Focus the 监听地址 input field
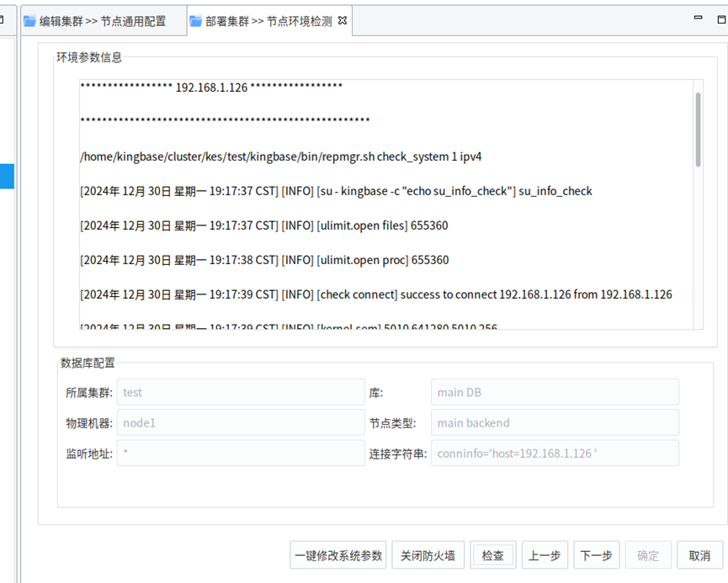This screenshot has height=583, width=728. 240,453
